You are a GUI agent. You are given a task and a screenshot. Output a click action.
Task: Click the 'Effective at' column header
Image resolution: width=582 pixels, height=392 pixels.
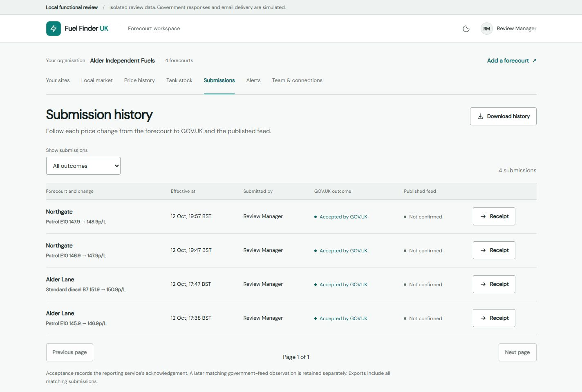[183, 191]
